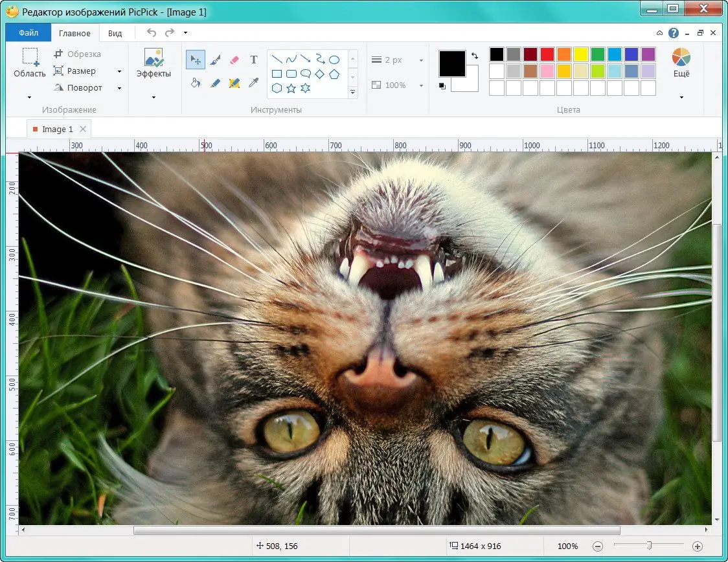Expand the Ещё colors dropdown arrow
728x562 pixels.
tap(681, 98)
